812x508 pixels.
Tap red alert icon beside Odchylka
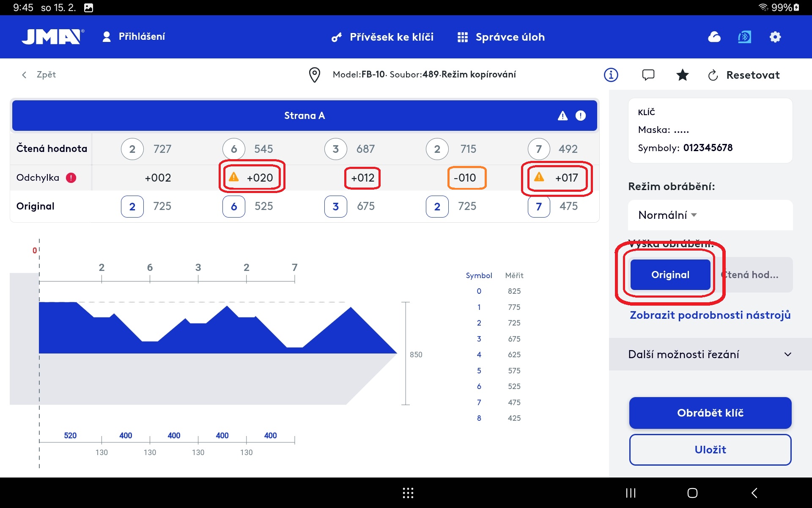click(71, 178)
